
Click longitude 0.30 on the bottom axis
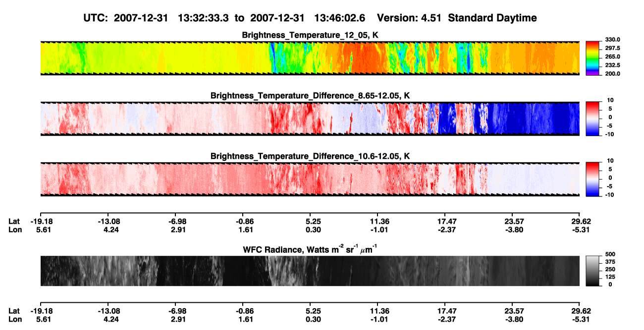(x=313, y=320)
